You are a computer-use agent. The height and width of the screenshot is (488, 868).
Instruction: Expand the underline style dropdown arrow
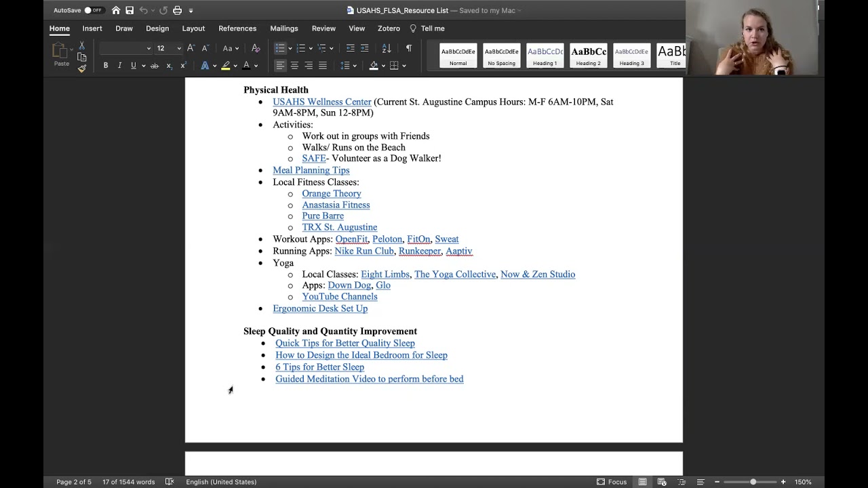coord(144,66)
